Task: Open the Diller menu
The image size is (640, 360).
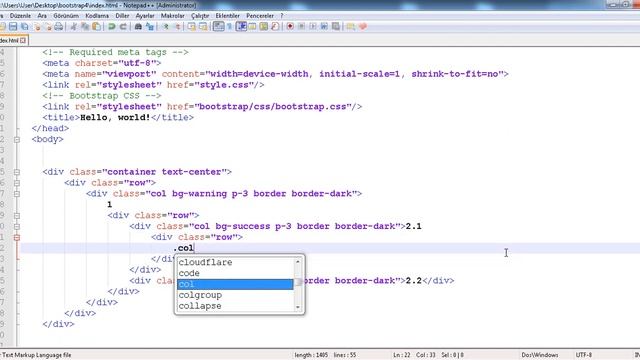Action: (x=122, y=16)
